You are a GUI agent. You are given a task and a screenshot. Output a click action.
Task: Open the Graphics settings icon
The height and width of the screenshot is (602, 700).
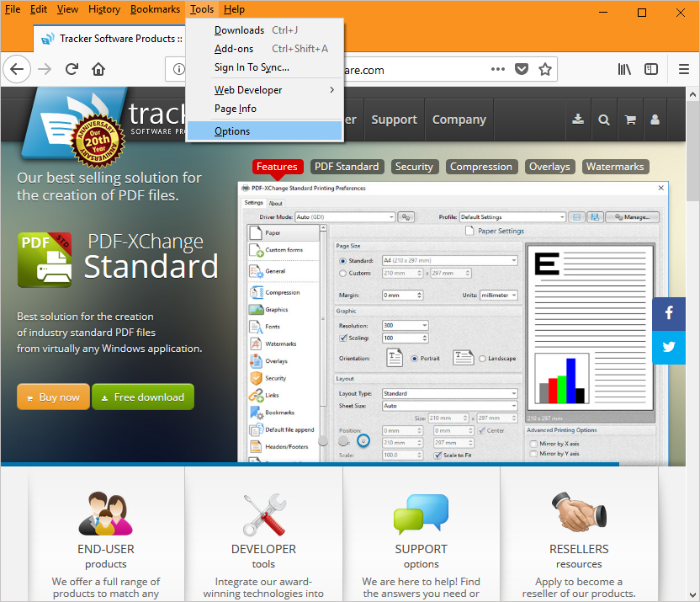pyautogui.click(x=255, y=309)
